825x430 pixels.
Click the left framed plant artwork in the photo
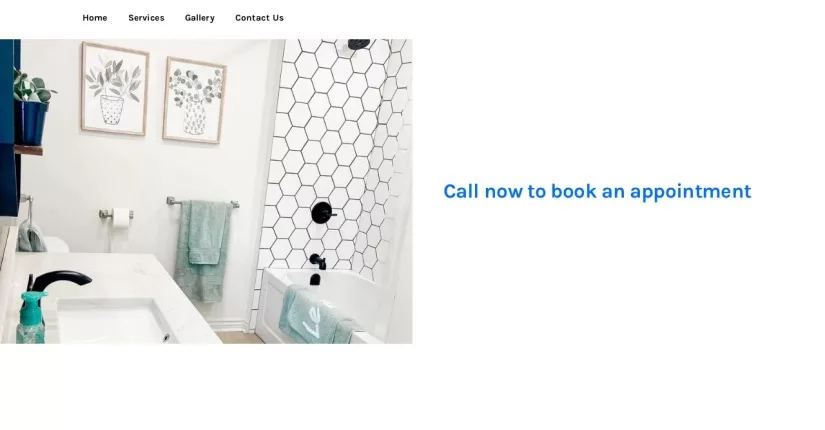click(x=115, y=89)
